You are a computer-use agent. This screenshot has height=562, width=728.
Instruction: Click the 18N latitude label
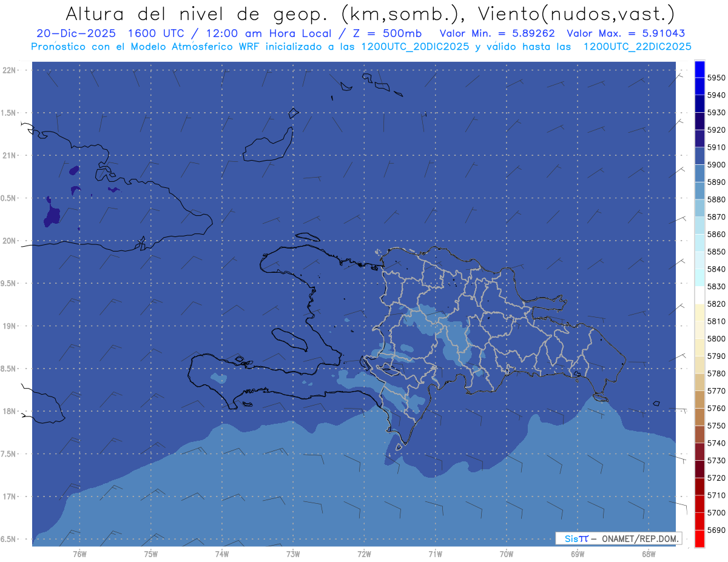(9, 412)
